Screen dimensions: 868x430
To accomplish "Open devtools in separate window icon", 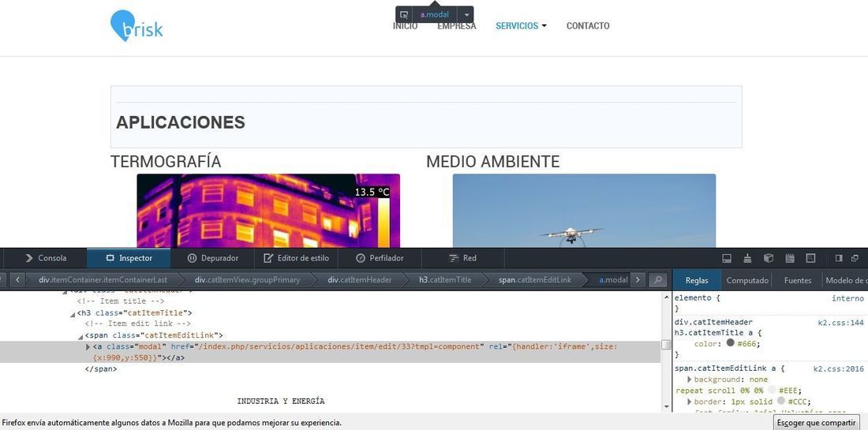I will [x=855, y=258].
